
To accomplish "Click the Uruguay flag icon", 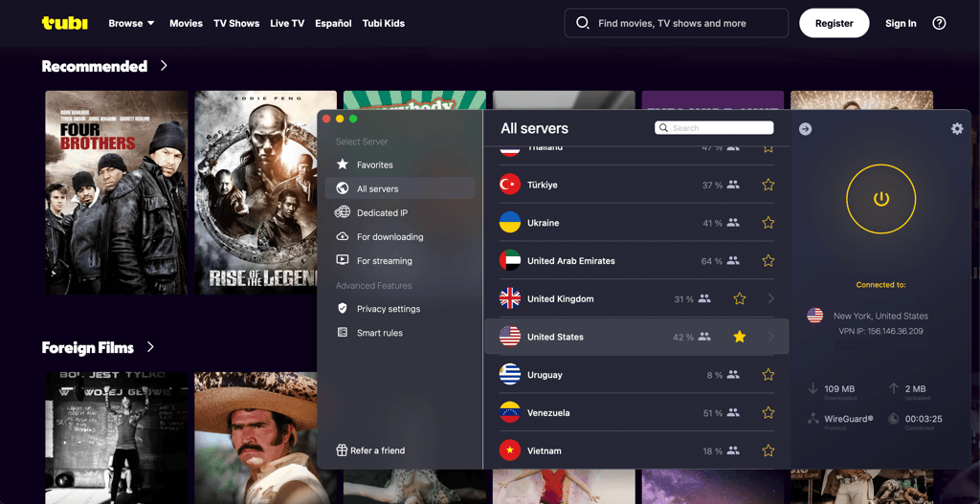I will tap(510, 375).
